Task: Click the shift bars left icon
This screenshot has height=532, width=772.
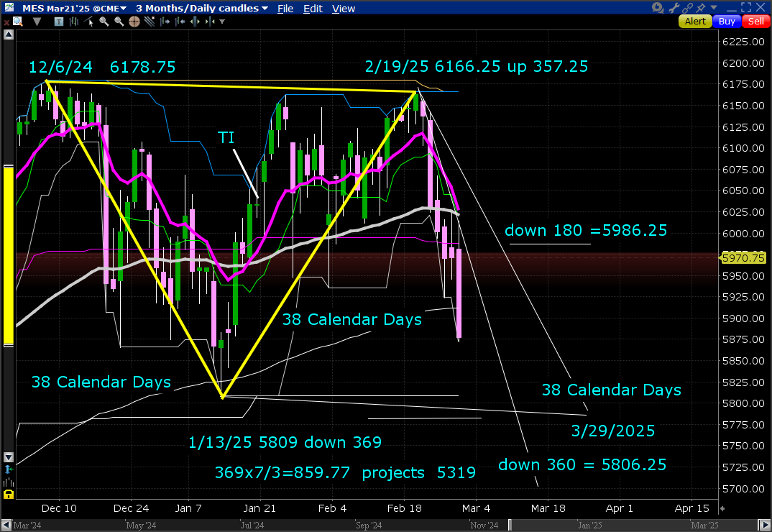Action: (180, 22)
